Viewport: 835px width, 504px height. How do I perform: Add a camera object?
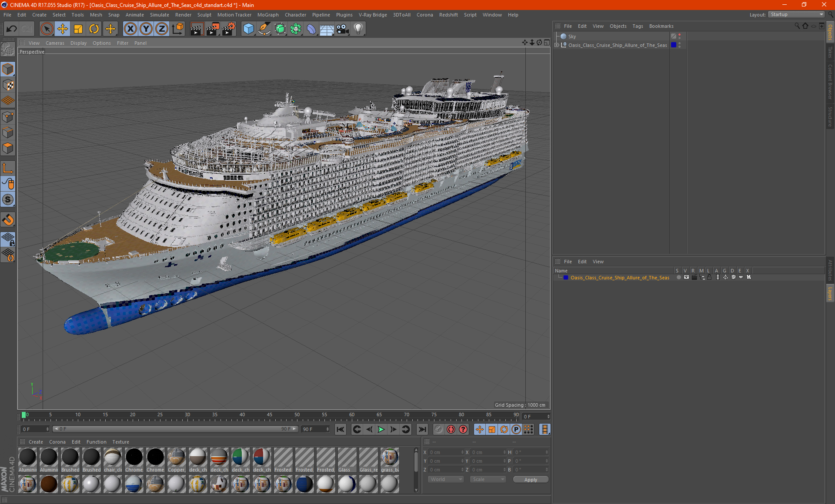point(343,29)
